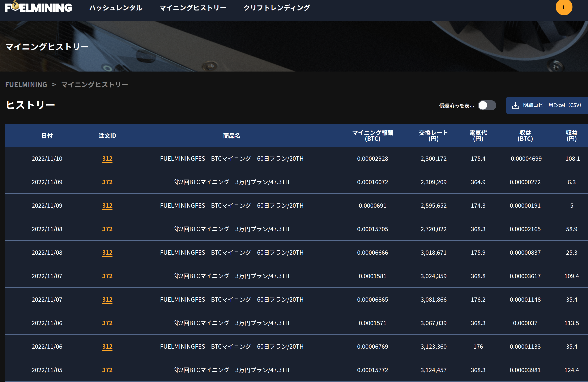Click the 日付 column header
Viewport: 588px width, 382px height.
click(x=47, y=136)
